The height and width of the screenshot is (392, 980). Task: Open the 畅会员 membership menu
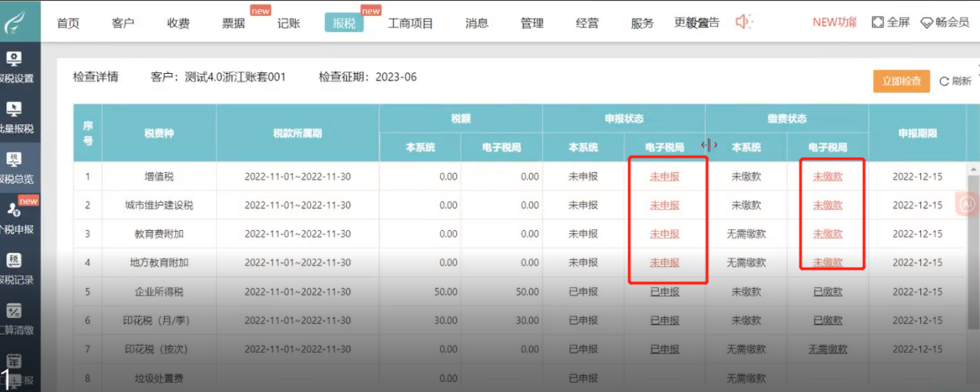(x=945, y=22)
